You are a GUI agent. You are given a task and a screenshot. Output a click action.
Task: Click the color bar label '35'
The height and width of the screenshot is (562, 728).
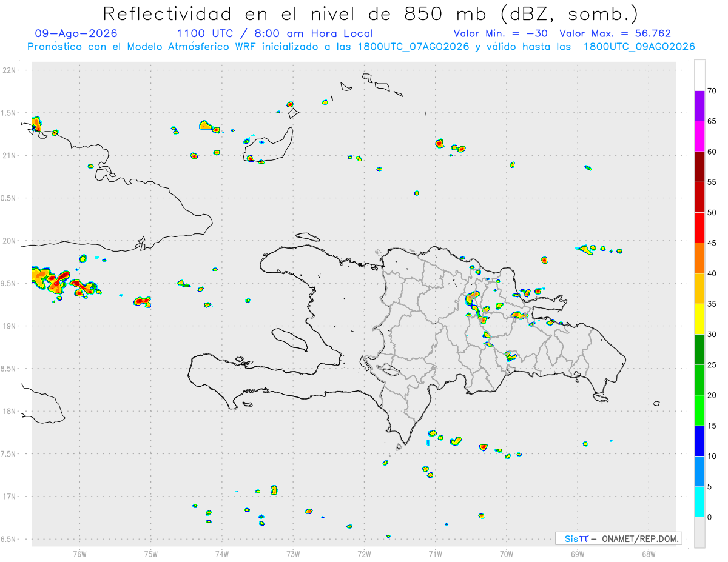tap(712, 304)
